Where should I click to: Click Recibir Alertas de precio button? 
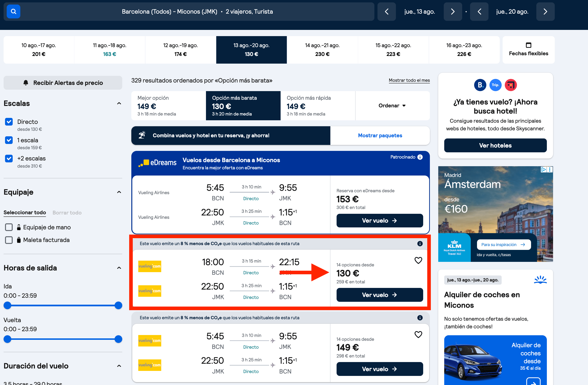[63, 83]
